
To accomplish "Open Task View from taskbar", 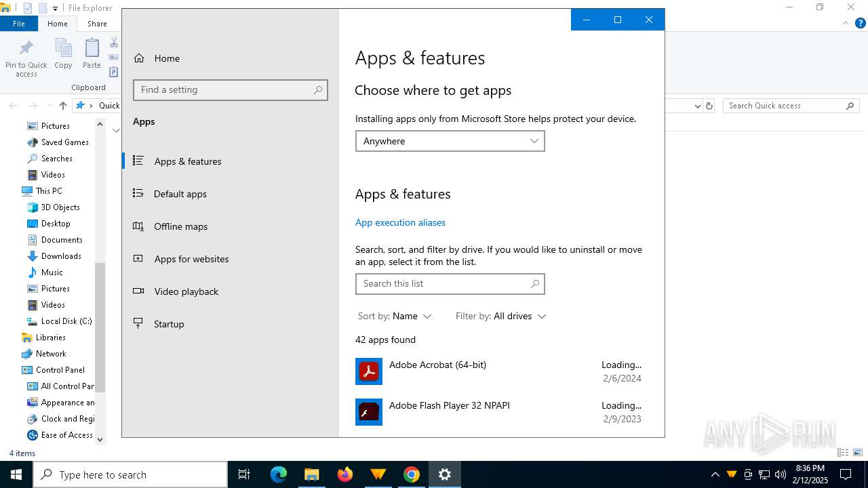I will tap(244, 474).
